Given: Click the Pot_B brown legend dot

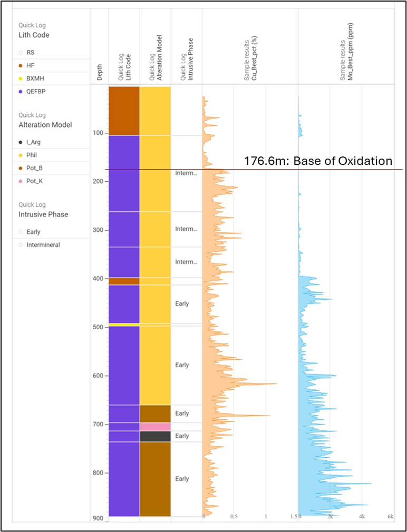Looking at the screenshot, I should (20, 168).
